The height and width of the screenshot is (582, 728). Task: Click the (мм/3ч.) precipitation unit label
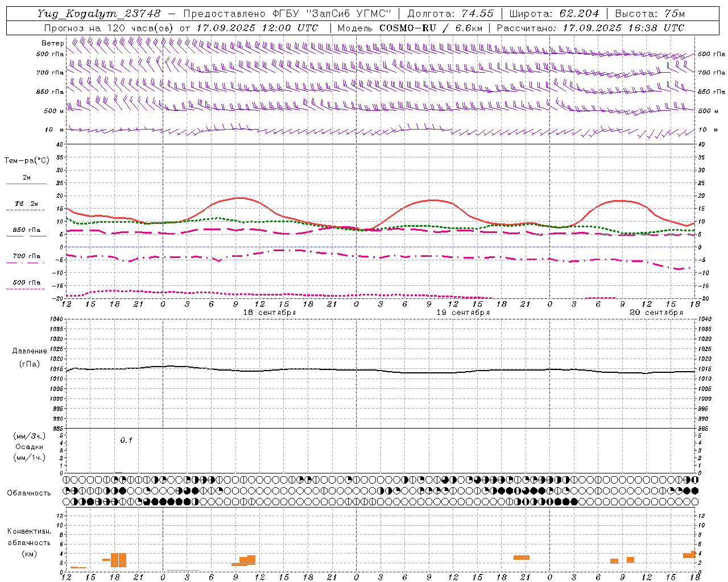(30, 436)
